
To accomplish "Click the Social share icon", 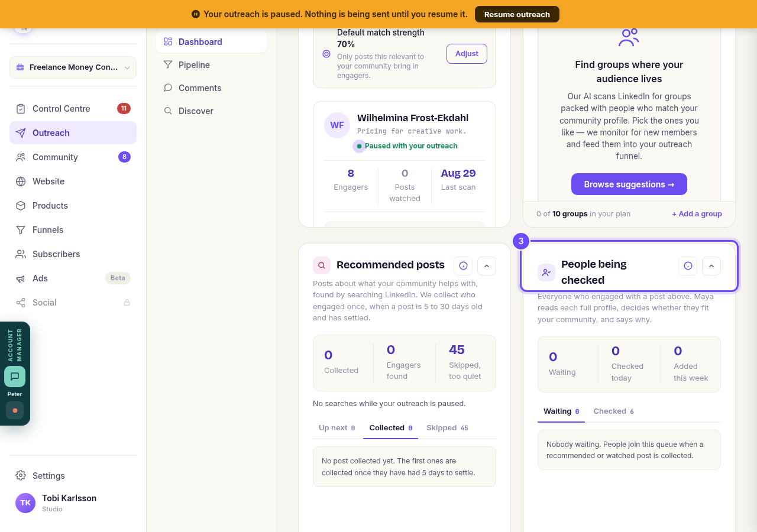I will coord(21,303).
